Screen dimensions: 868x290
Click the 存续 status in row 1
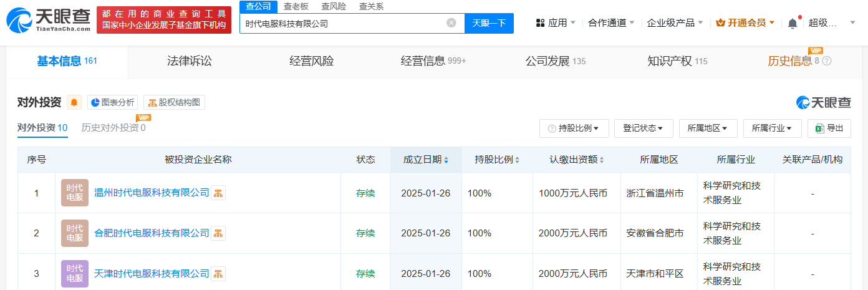point(365,193)
